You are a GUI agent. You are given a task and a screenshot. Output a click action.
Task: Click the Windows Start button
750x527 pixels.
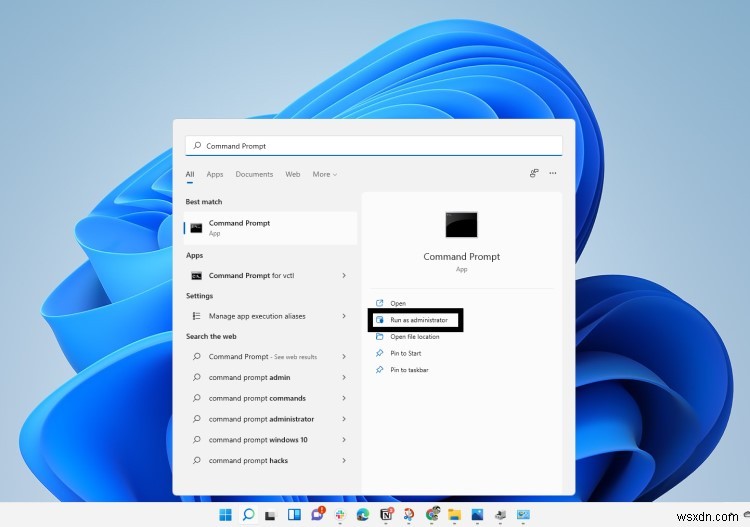pos(225,515)
